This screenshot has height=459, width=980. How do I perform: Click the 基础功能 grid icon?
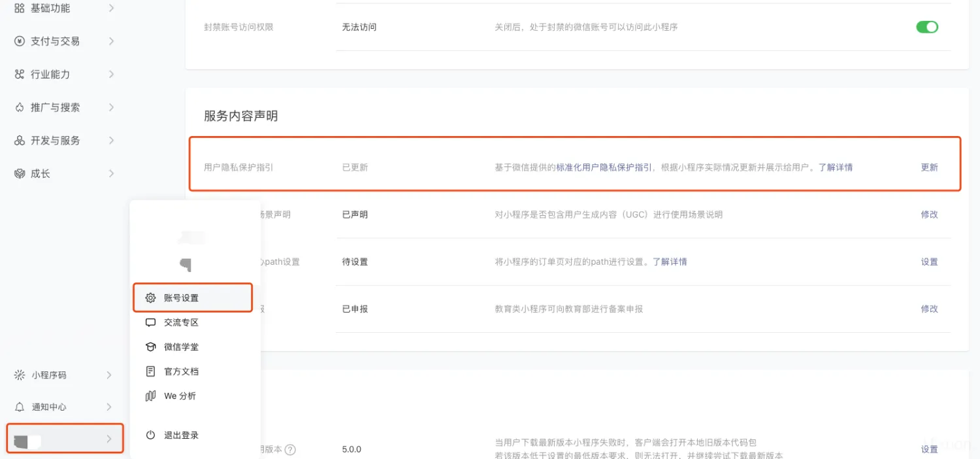click(20, 8)
